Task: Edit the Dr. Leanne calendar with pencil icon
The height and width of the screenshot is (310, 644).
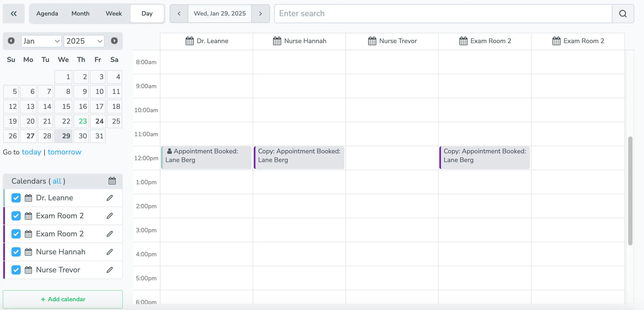Action: tap(109, 198)
